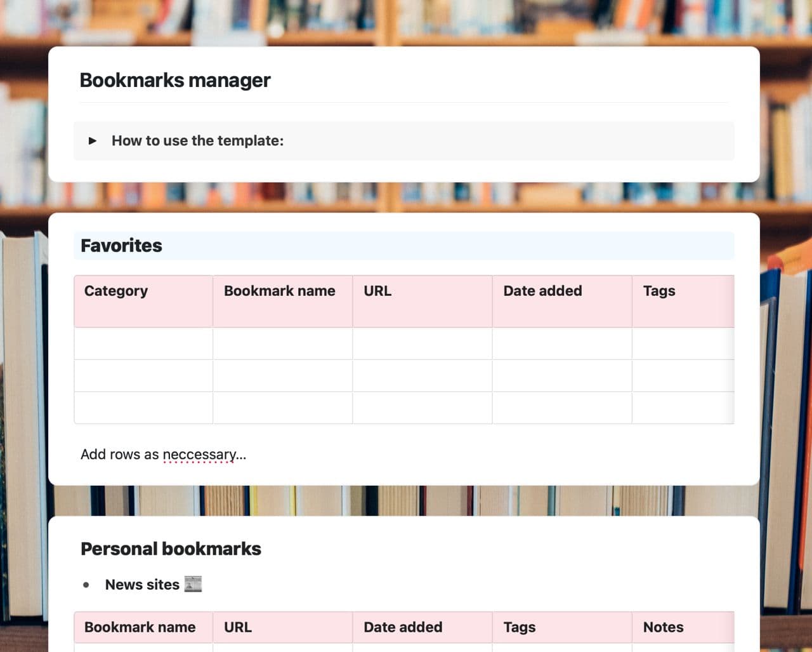Click first empty URL cell in Favorites
Image resolution: width=812 pixels, height=652 pixels.
tap(422, 344)
